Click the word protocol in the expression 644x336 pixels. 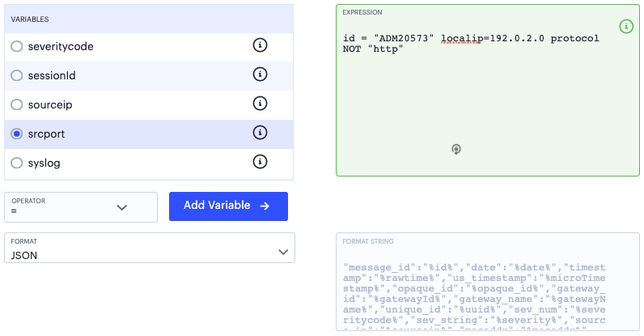[x=574, y=38]
